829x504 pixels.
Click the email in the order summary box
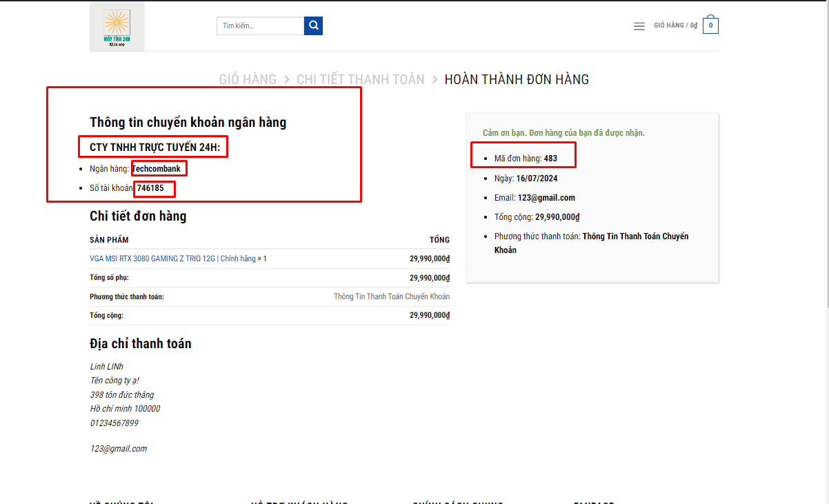click(546, 197)
